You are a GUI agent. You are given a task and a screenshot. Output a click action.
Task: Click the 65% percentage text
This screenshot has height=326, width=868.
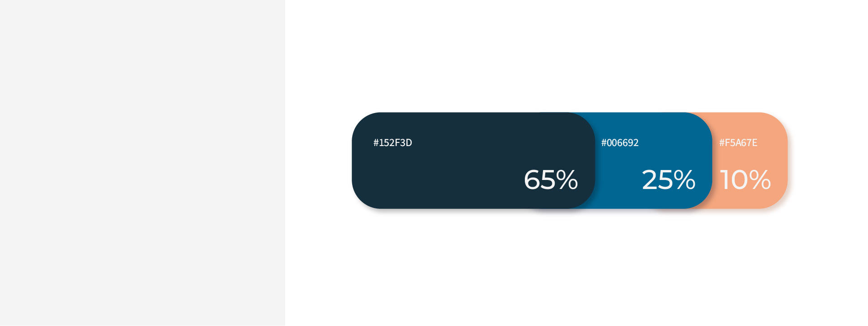pyautogui.click(x=550, y=180)
